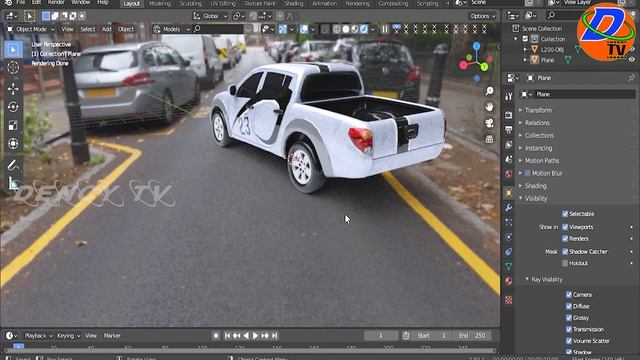Activate the Move tool
Screen dimensions: 640x360
(x=13, y=89)
